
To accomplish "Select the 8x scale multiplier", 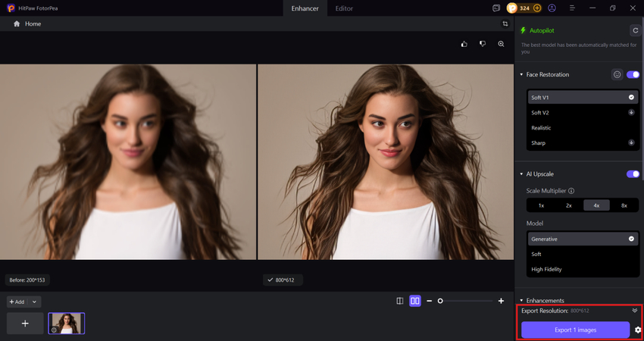I will point(624,205).
